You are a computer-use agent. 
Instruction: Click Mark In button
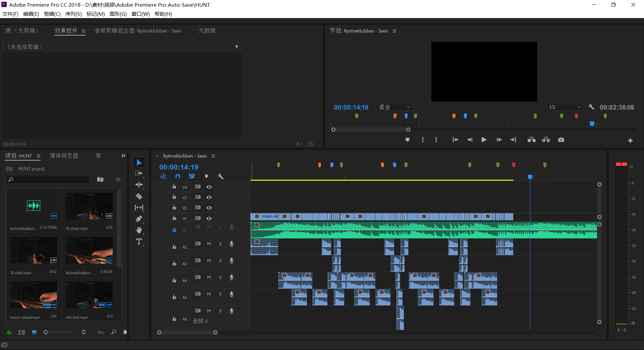coord(423,140)
